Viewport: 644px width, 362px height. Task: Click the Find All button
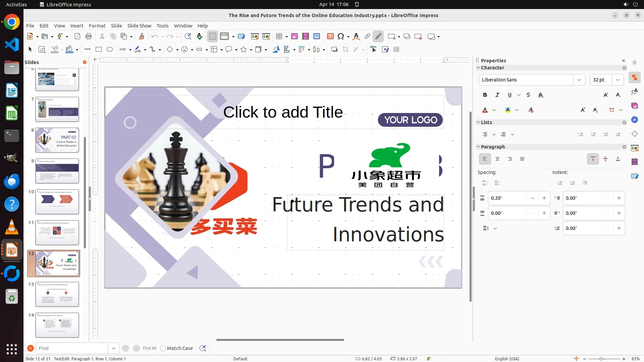pos(149,348)
